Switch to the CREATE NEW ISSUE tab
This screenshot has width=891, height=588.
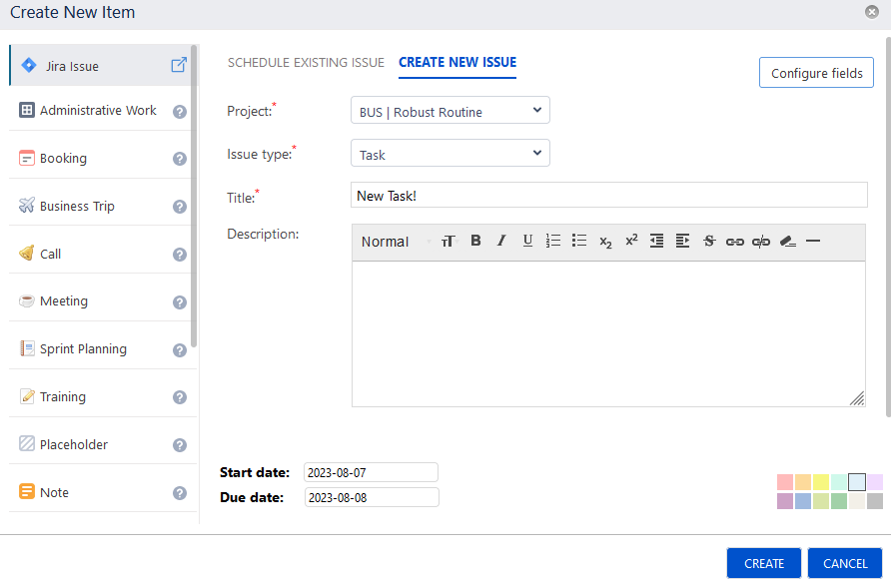[456, 62]
